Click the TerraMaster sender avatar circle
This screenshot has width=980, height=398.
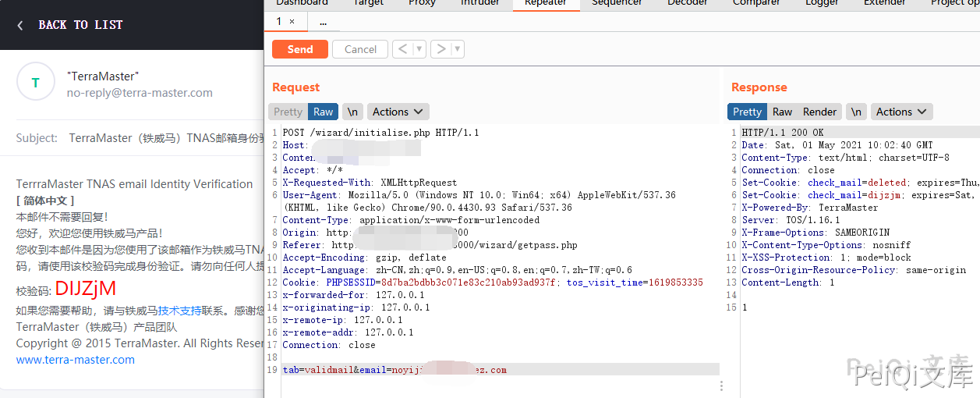35,82
